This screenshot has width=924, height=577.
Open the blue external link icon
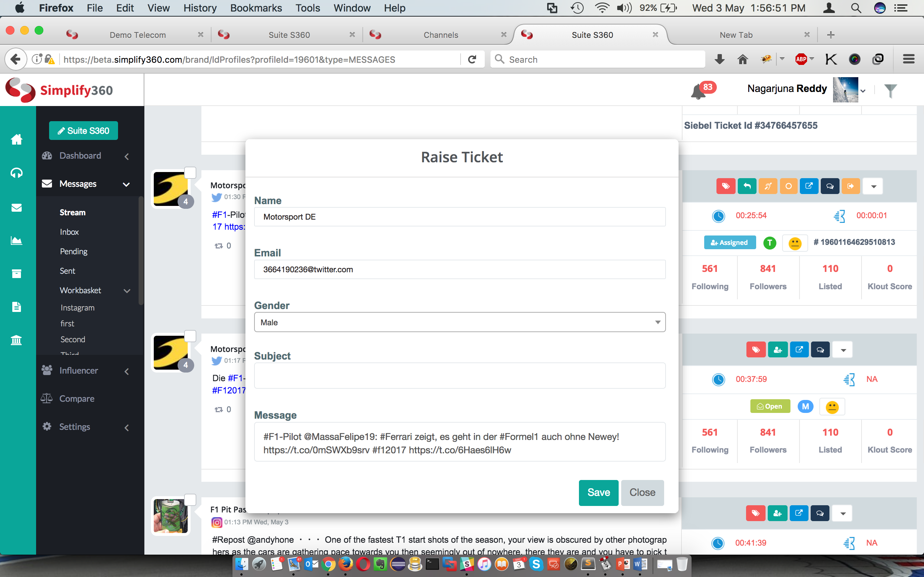tap(809, 186)
